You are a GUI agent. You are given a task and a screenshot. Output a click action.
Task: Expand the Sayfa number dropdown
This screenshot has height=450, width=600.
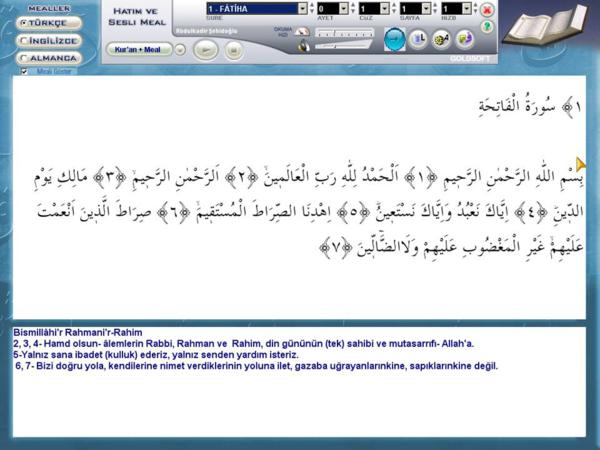tap(427, 9)
